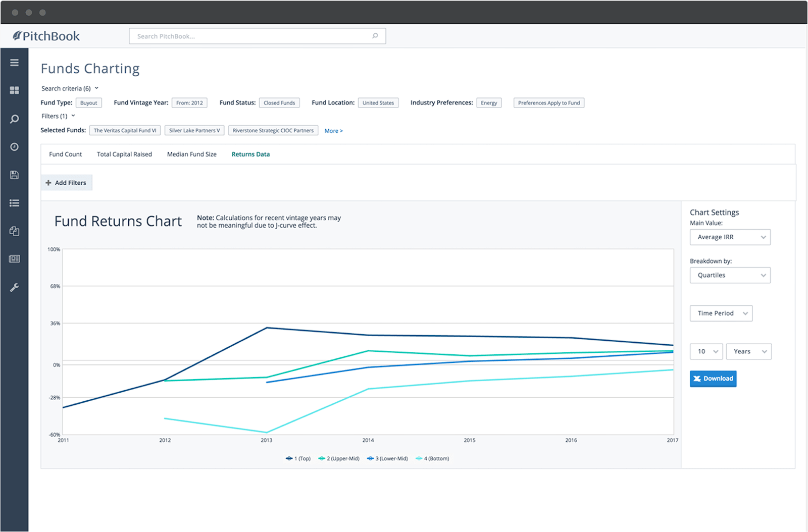Viewport: 808px width, 532px height.
Task: Click the wrench tools icon in sidebar
Action: coord(14,287)
